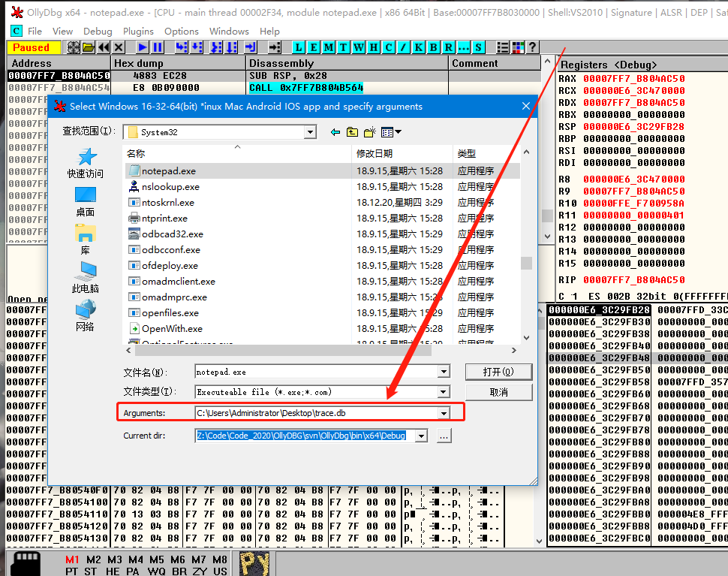Open the Windows menu
Image resolution: width=728 pixels, height=576 pixels.
229,31
